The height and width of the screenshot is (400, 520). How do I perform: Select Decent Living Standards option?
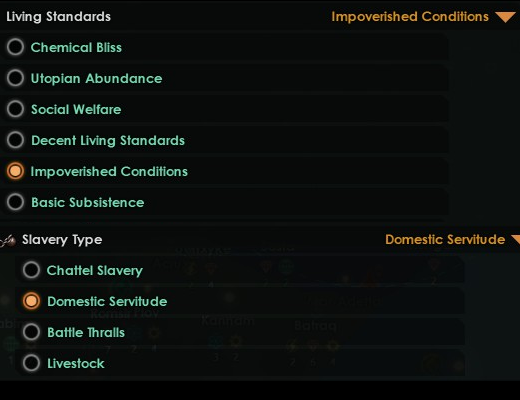[15, 140]
